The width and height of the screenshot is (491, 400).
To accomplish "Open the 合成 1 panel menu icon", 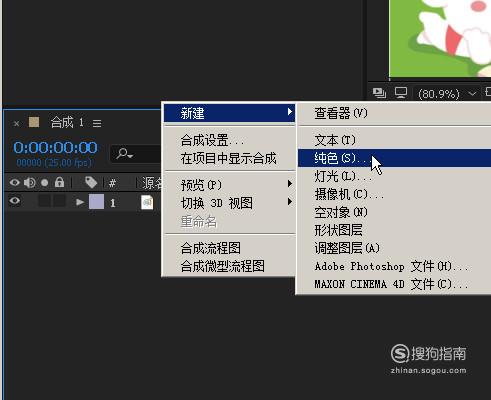I will point(97,123).
